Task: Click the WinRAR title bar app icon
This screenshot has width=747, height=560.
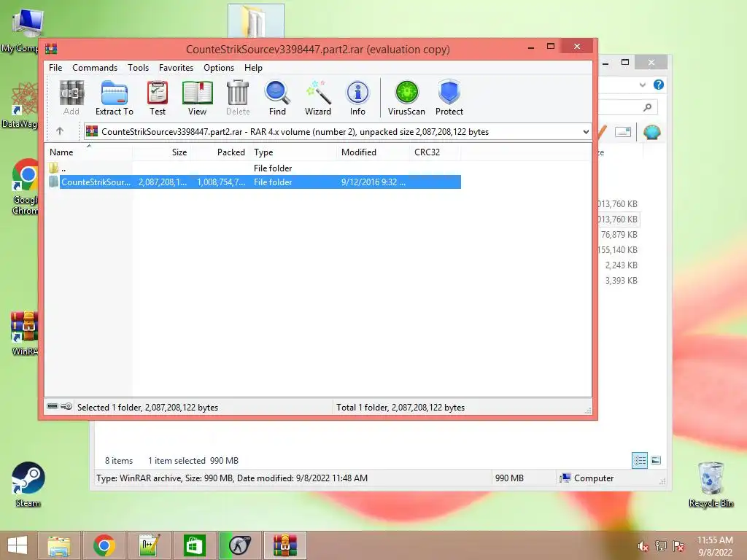Action: click(51, 49)
